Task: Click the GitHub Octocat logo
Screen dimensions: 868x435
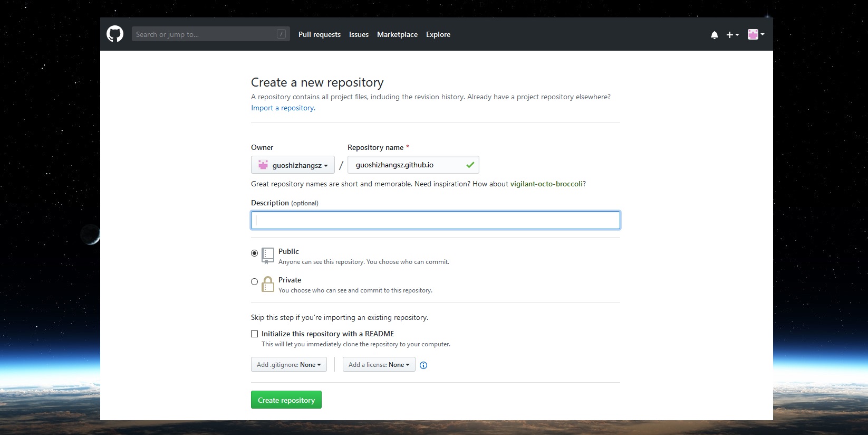Action: tap(115, 34)
